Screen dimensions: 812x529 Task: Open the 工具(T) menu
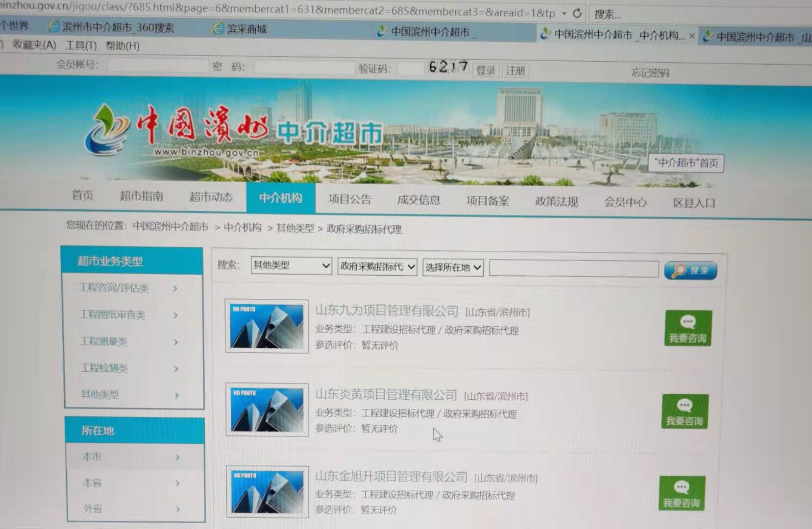tap(81, 46)
